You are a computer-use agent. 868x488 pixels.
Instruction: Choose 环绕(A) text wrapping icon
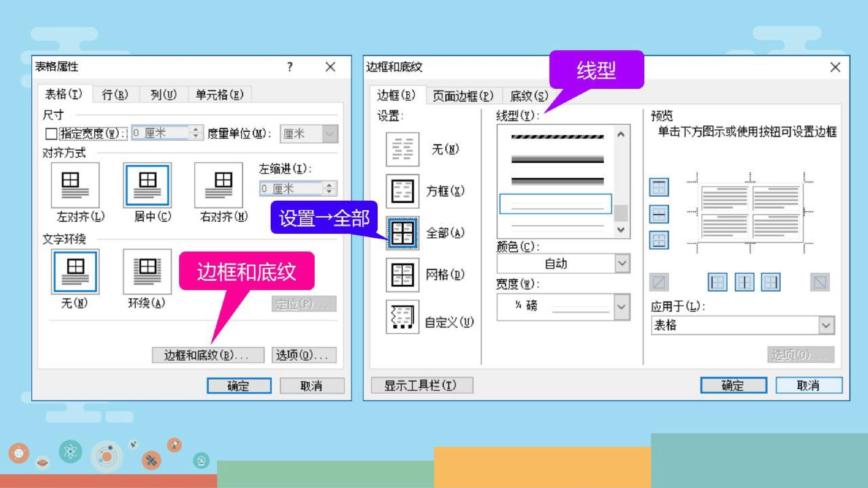147,271
